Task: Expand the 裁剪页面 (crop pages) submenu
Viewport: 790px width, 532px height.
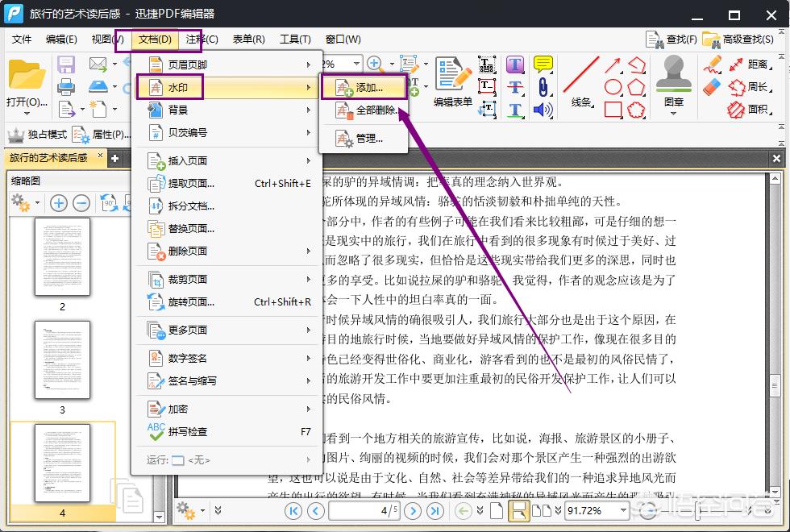Action: point(187,281)
